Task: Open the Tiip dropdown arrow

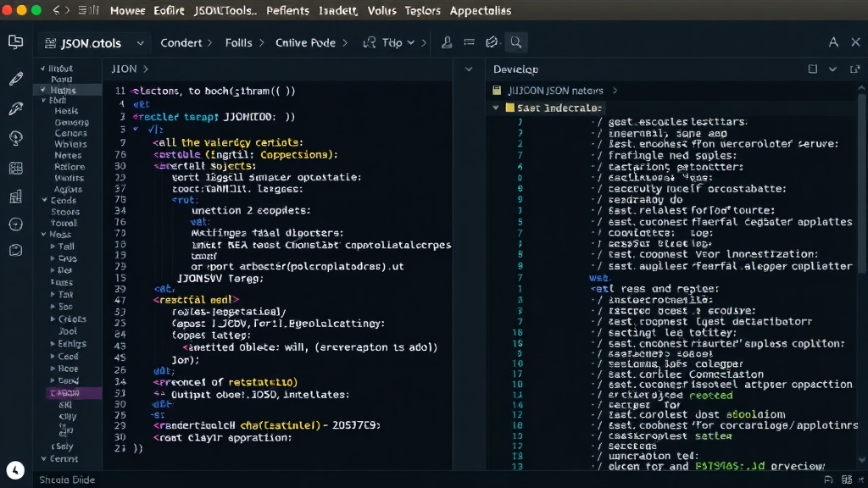Action: pos(411,42)
